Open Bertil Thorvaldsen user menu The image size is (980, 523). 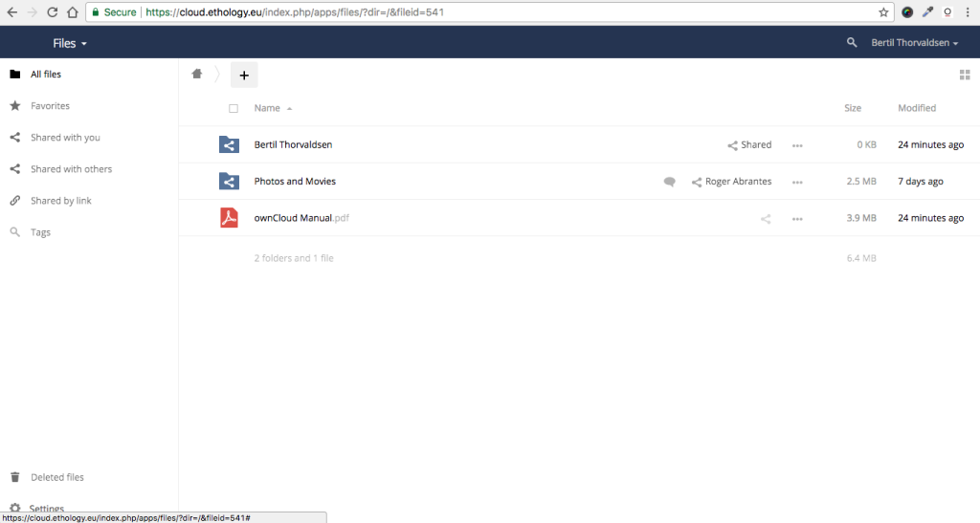click(x=914, y=42)
